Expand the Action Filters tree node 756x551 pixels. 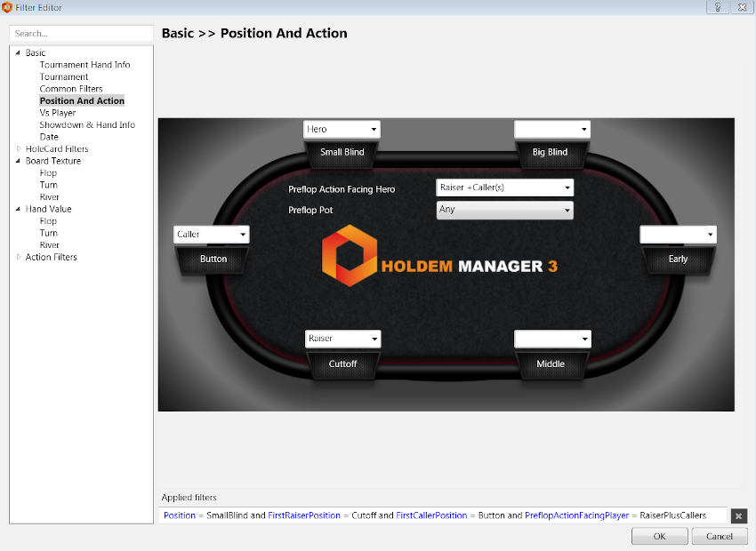coord(19,258)
